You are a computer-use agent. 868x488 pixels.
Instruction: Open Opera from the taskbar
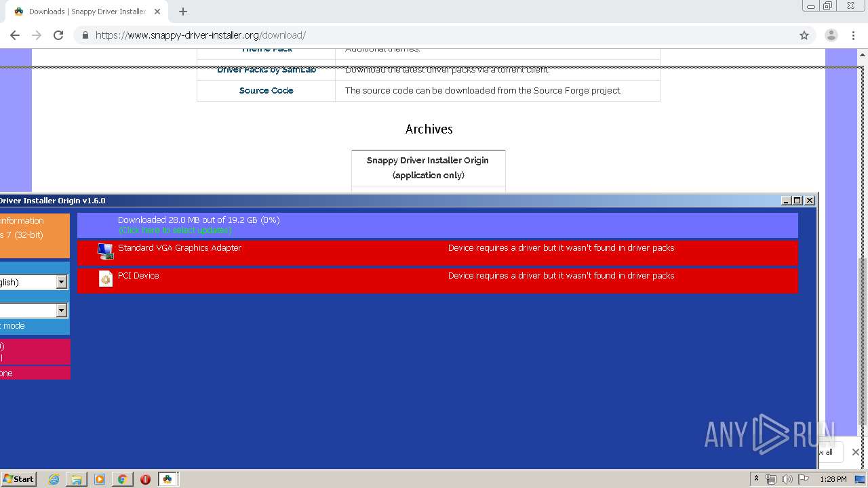click(x=145, y=479)
